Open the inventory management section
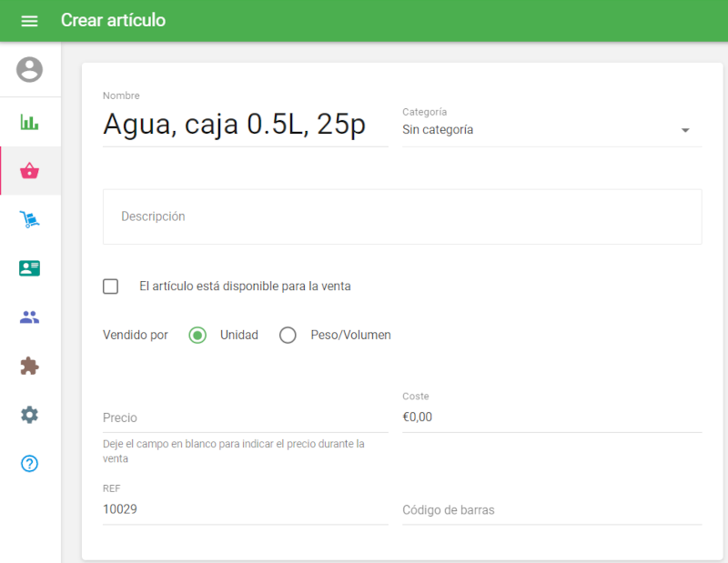 coord(30,219)
